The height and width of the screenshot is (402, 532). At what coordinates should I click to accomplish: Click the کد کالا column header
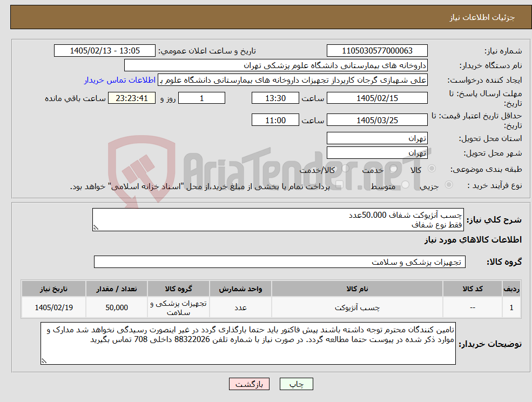tap(473, 289)
